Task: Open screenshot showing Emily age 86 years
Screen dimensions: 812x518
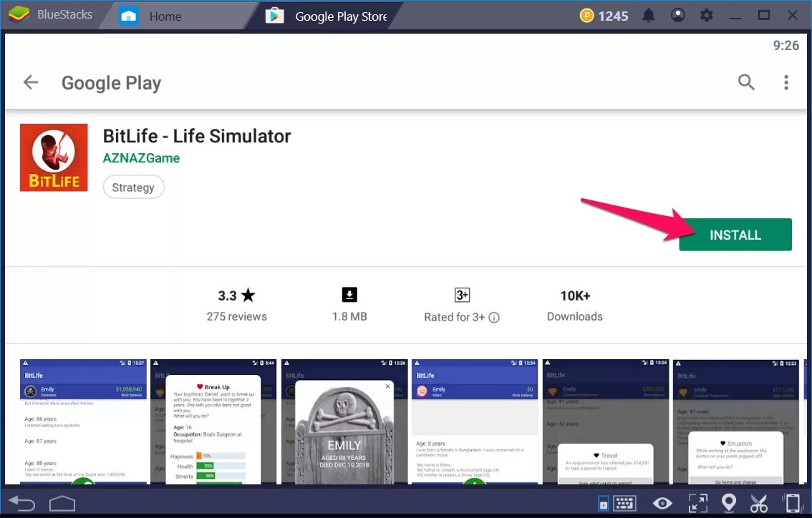Action: tap(83, 421)
